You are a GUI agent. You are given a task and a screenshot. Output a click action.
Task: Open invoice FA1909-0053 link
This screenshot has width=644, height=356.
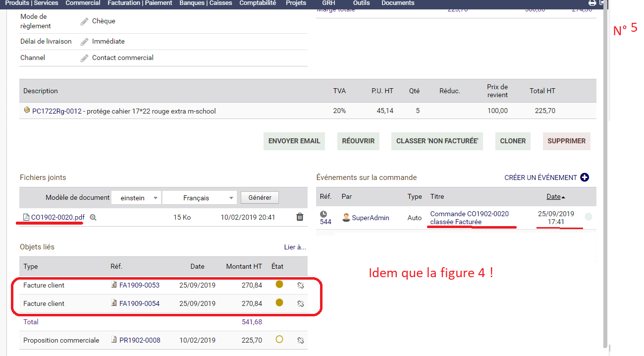pos(139,285)
